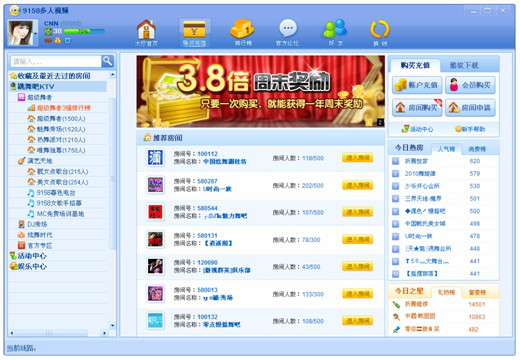520x360 pixels.
Task: Click the 换肤 orange arrows icon
Action: (x=380, y=33)
